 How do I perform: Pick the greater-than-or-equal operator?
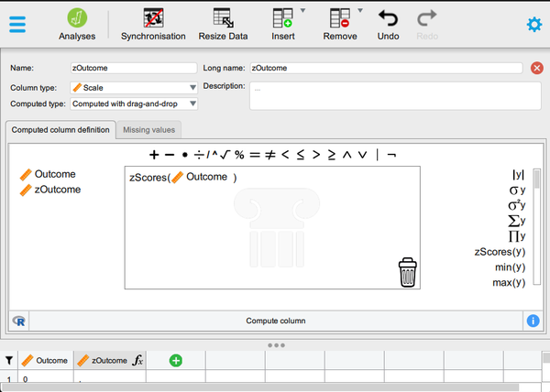[332, 155]
